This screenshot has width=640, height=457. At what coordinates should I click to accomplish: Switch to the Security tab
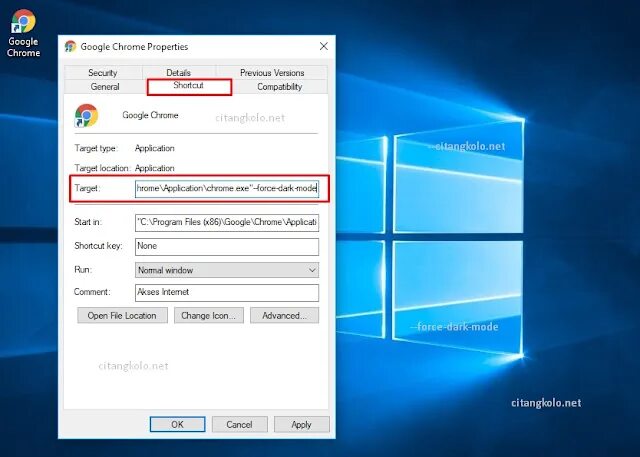pyautogui.click(x=103, y=73)
